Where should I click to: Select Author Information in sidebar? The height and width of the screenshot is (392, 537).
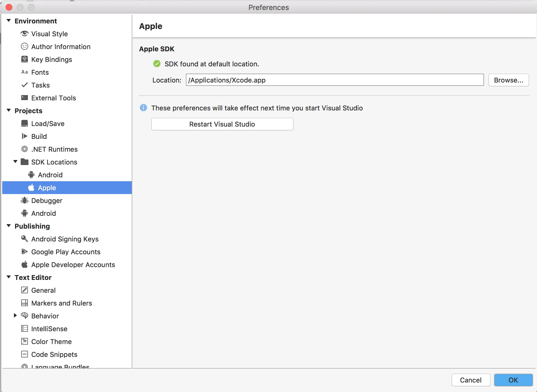coord(61,47)
